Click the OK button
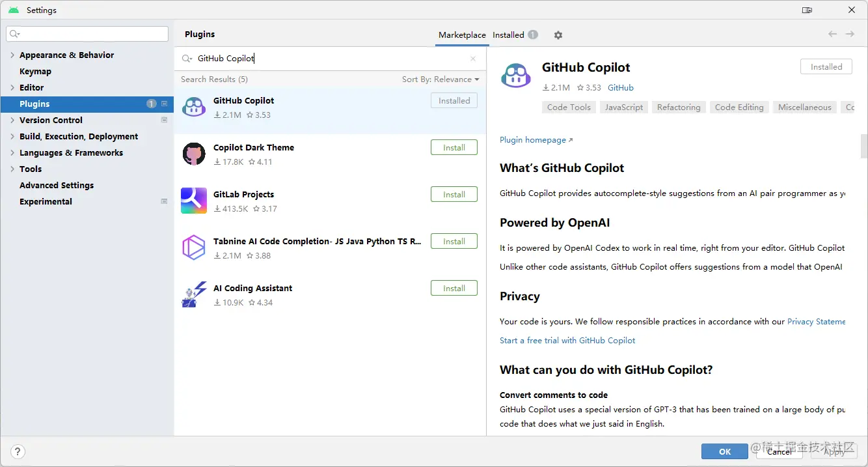 [x=725, y=451]
